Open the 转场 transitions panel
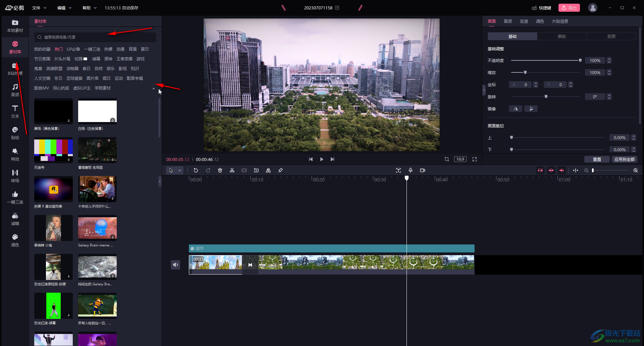The height and width of the screenshot is (346, 644). pyautogui.click(x=15, y=176)
